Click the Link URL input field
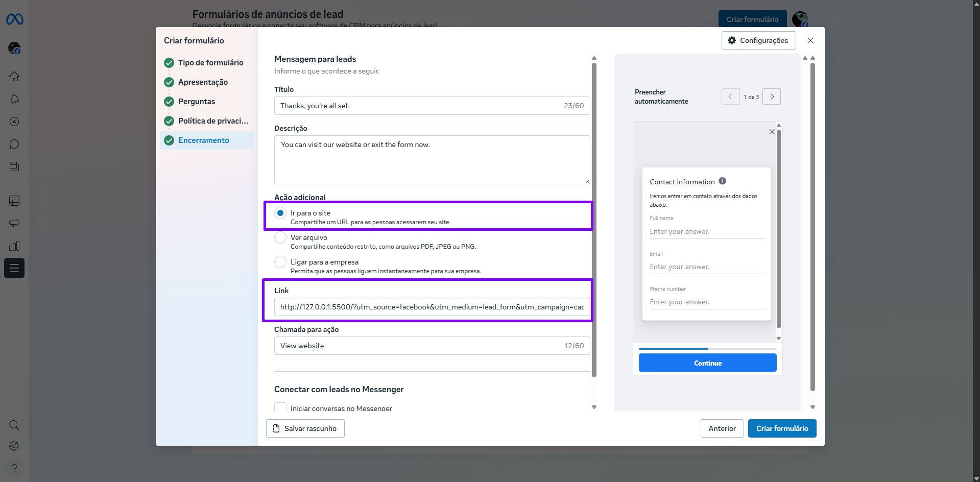 (432, 307)
